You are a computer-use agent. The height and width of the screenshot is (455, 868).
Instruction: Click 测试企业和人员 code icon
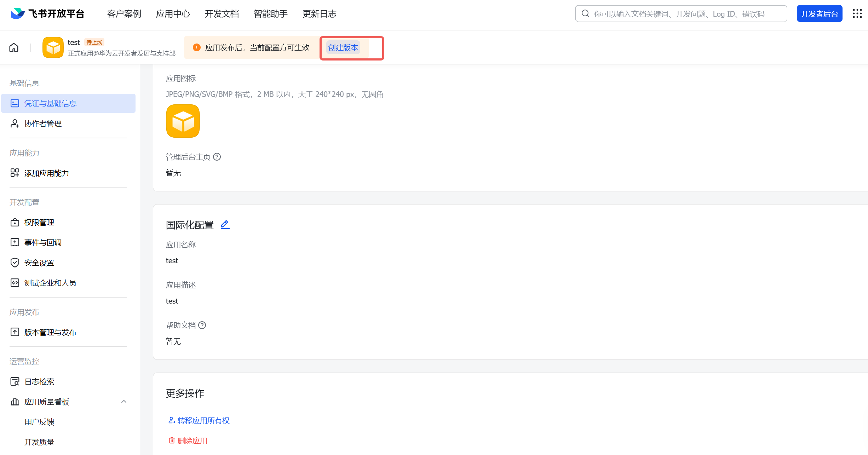tap(15, 283)
